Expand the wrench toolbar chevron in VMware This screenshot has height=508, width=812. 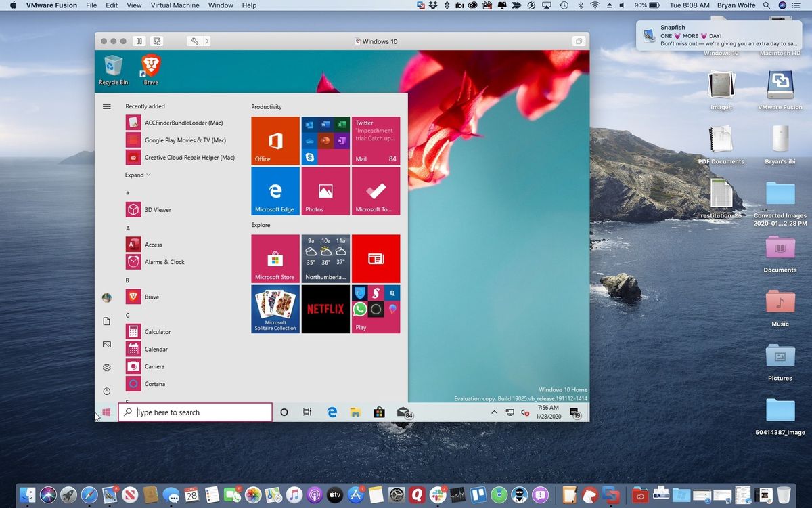coord(206,41)
